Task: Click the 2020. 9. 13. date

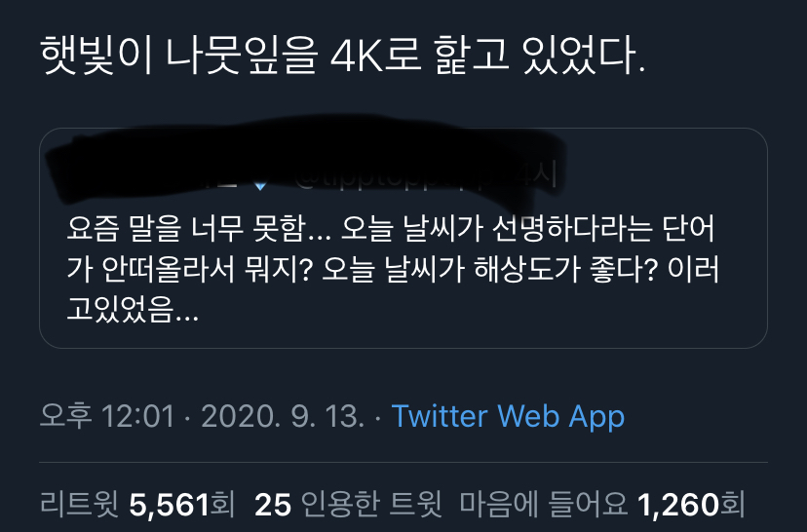Action: [x=283, y=416]
